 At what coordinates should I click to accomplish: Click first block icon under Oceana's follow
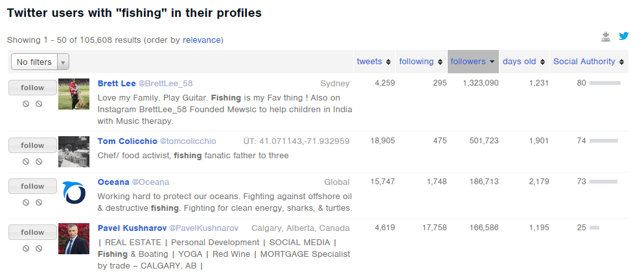(26, 202)
